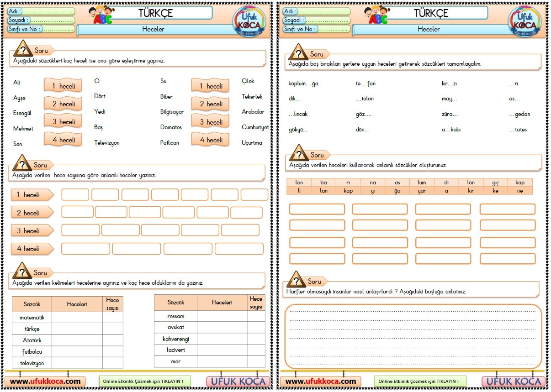Select the word 'Mehmet'
Image resolution: width=551 pixels, height=392 pixels.
tap(23, 129)
